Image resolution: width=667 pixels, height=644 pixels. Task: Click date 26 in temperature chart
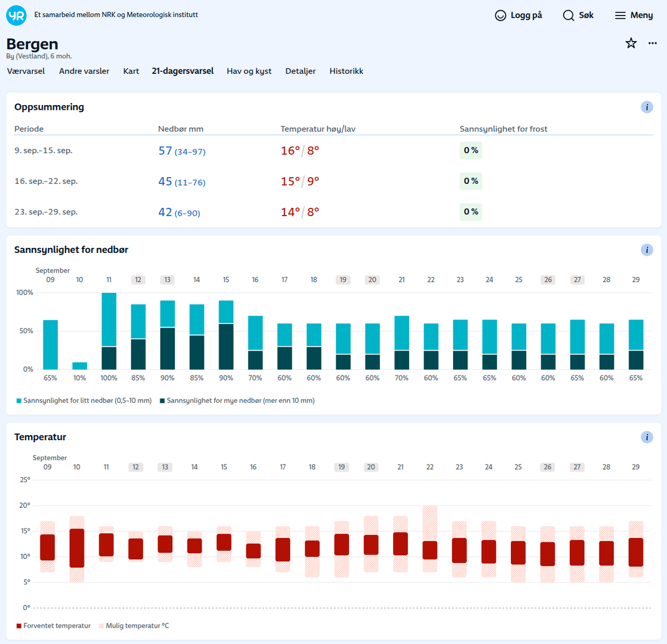[547, 467]
